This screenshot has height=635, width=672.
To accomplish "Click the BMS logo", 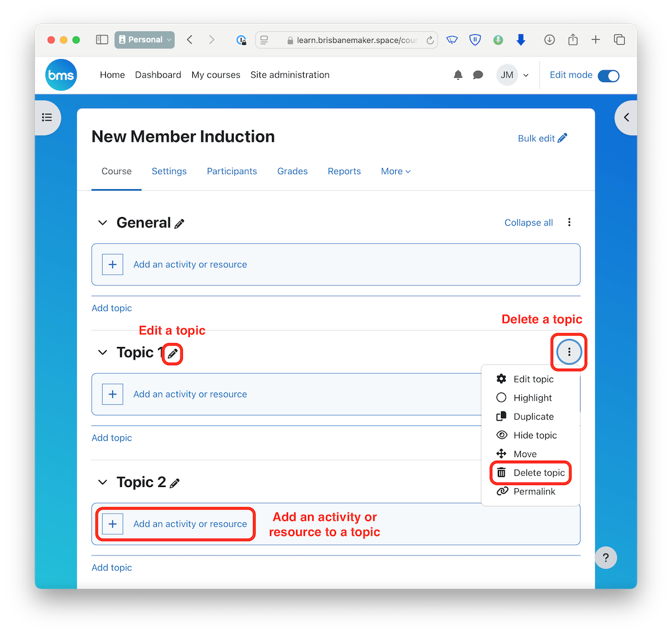I will [x=61, y=75].
